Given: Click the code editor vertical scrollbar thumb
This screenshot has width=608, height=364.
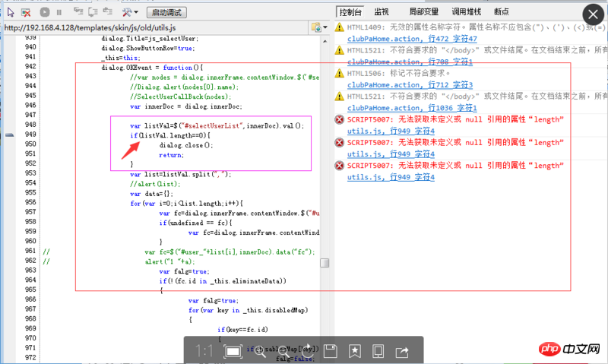Looking at the screenshot, I should 325,263.
